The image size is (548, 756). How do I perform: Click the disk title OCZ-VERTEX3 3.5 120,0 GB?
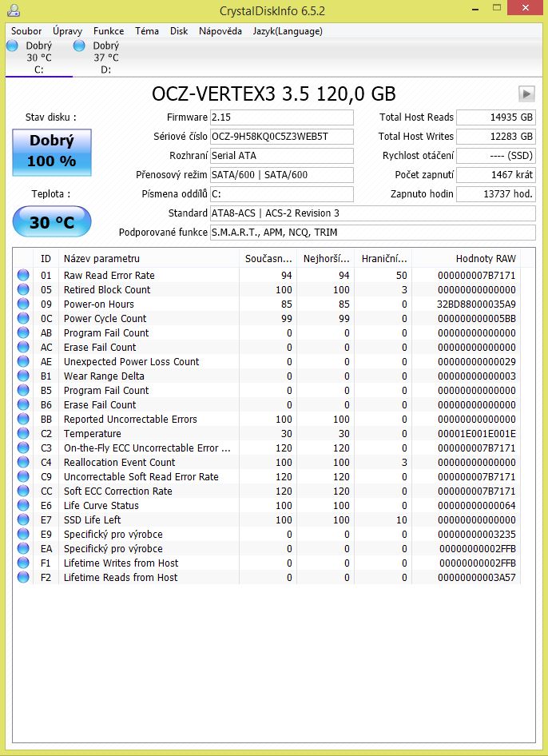click(x=274, y=94)
